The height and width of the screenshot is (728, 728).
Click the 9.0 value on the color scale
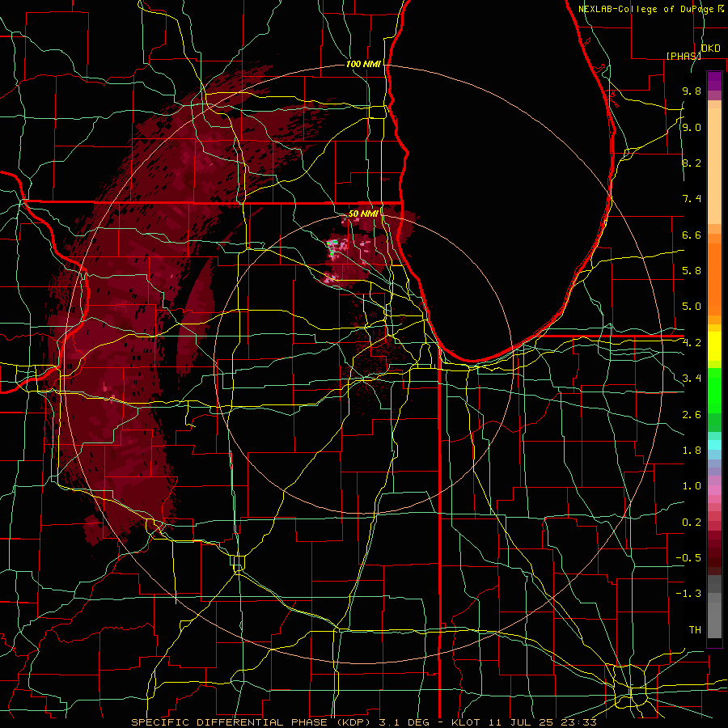click(692, 127)
